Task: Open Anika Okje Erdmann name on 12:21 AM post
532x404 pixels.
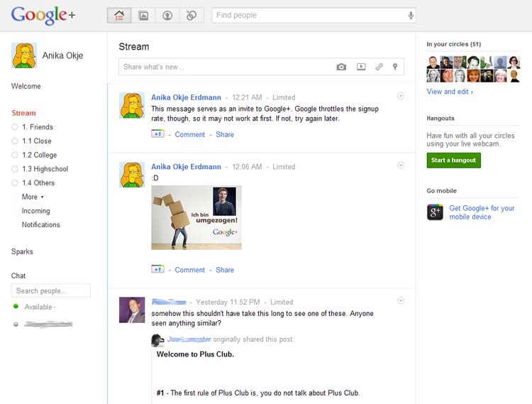Action: coord(186,97)
